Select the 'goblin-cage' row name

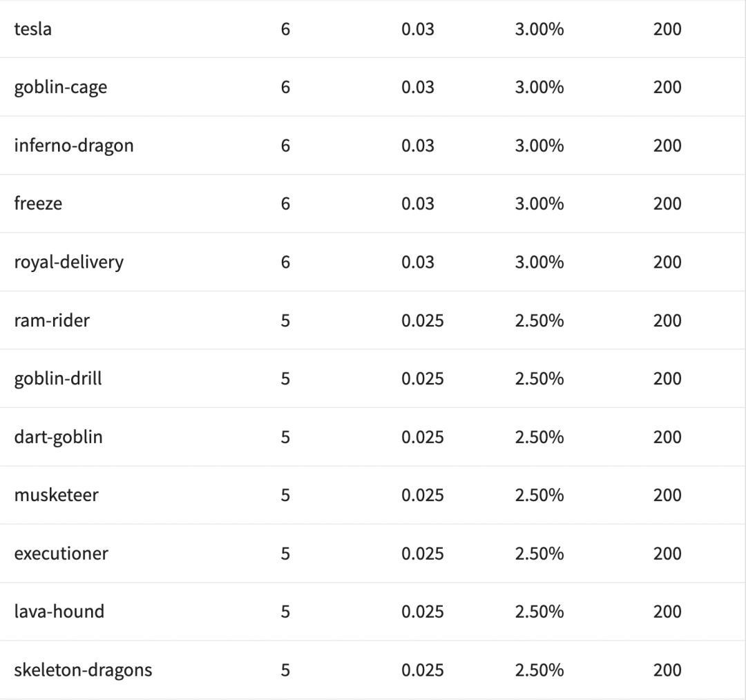pos(60,88)
